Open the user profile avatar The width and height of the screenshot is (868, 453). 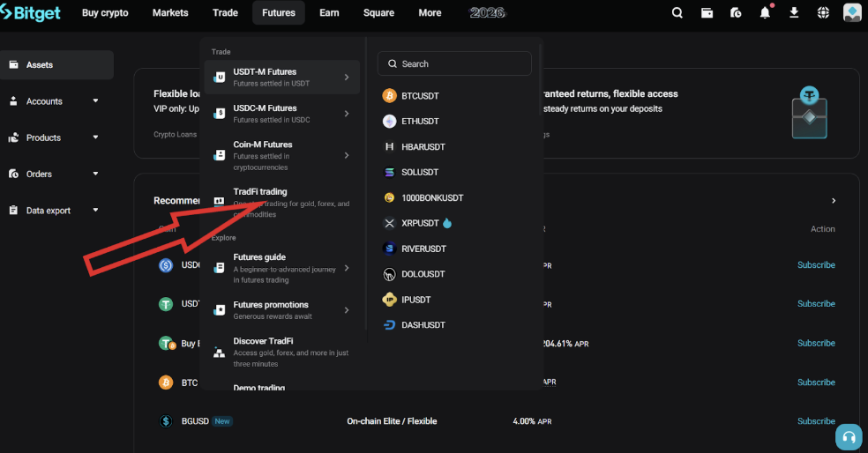852,13
